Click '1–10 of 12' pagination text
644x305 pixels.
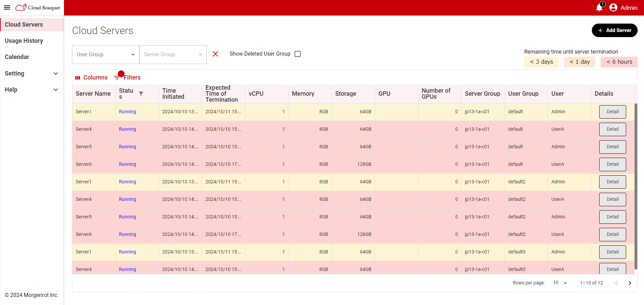pyautogui.click(x=591, y=283)
